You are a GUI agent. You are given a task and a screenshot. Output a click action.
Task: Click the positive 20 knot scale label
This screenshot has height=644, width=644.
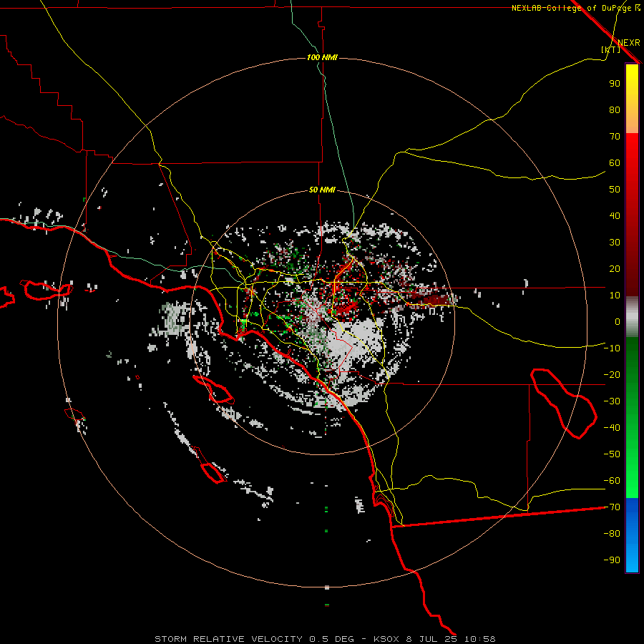(x=615, y=269)
